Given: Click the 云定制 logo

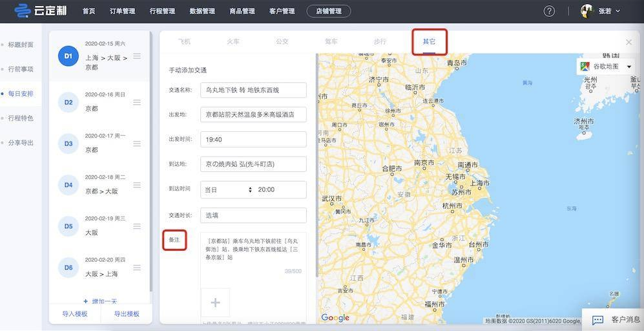Looking at the screenshot, I should coord(40,11).
